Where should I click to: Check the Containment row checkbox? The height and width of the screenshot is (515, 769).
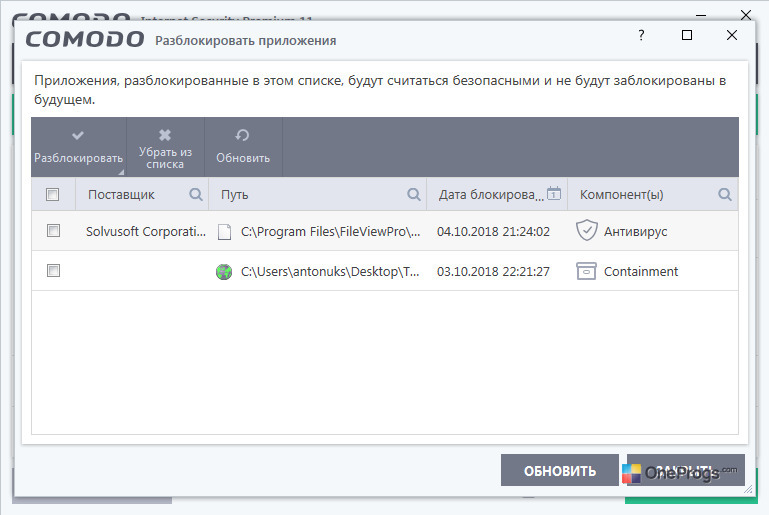[53, 271]
